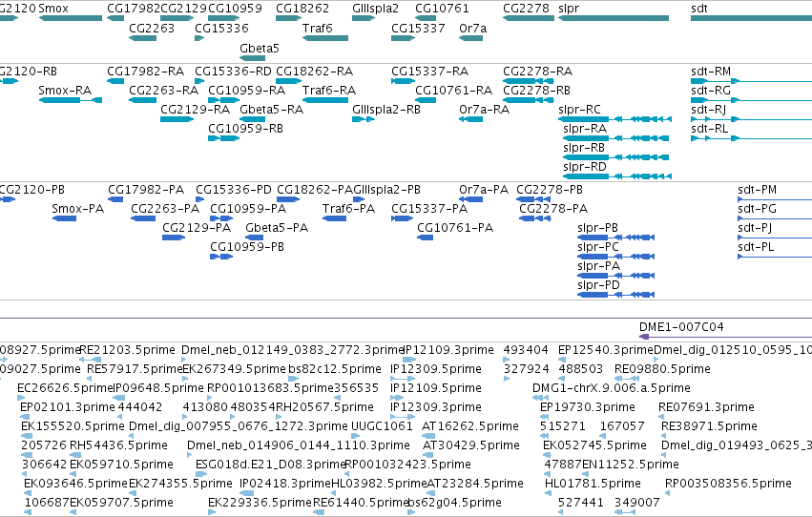Click the RE21203.5prime EST
The image size is (812, 517).
coord(90,360)
